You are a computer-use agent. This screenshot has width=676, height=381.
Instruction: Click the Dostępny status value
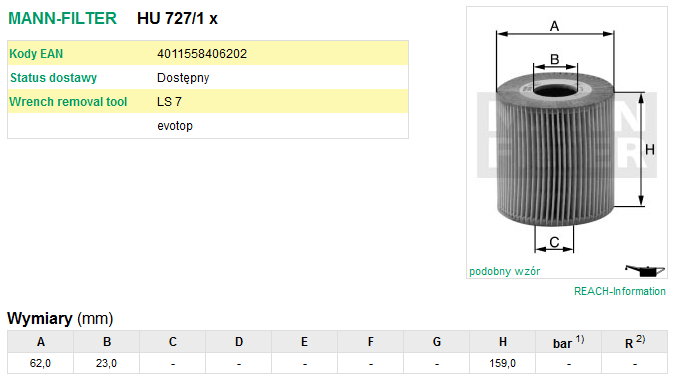pos(183,78)
